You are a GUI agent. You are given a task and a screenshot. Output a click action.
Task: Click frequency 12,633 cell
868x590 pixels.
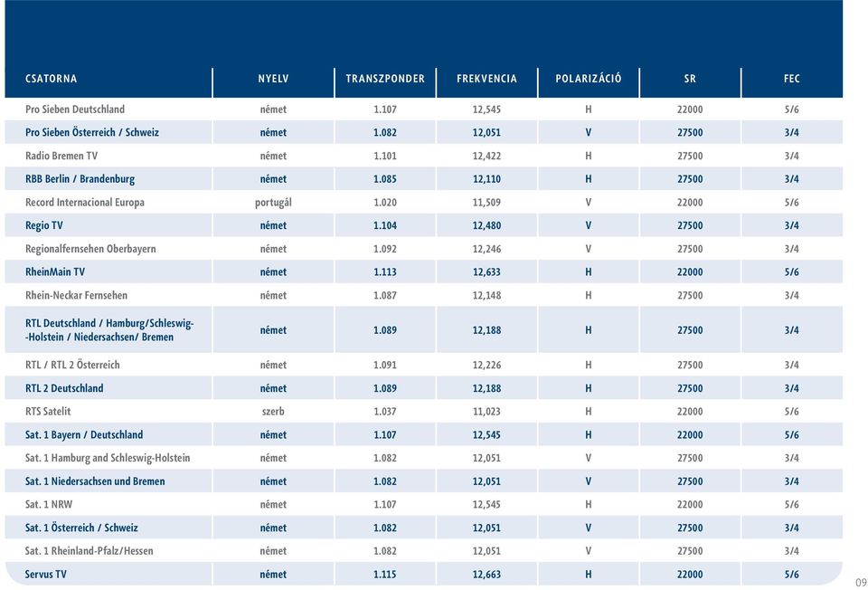pyautogui.click(x=486, y=272)
